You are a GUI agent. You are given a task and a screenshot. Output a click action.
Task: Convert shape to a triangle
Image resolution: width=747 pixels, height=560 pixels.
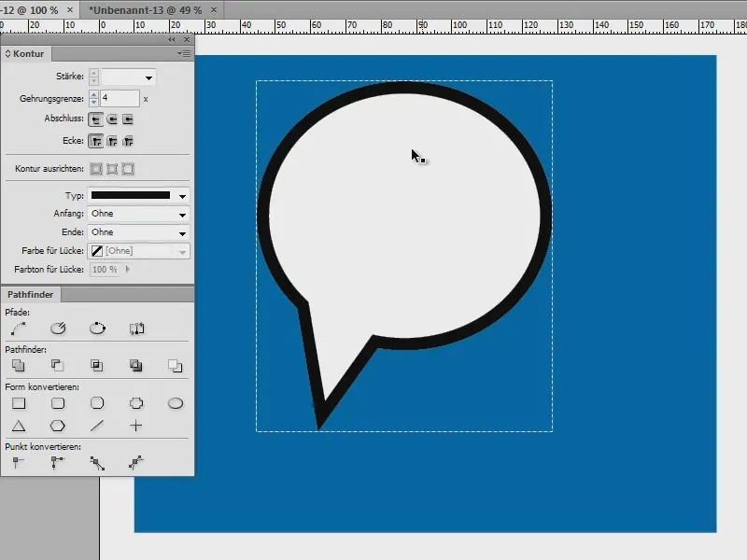[19, 426]
